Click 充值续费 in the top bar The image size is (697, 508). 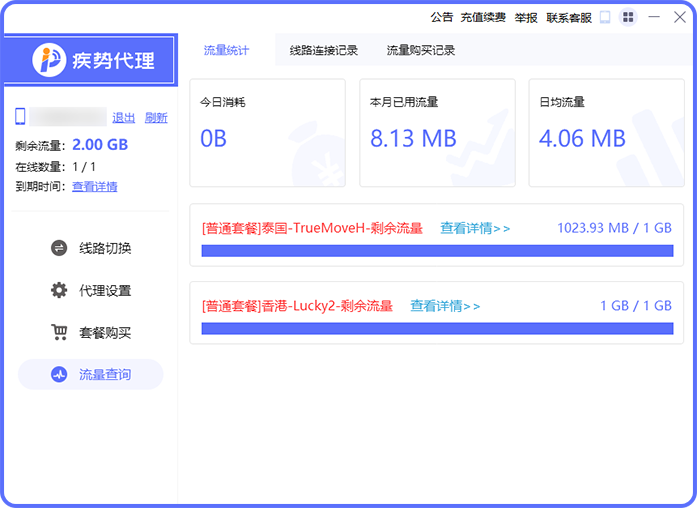click(x=483, y=17)
